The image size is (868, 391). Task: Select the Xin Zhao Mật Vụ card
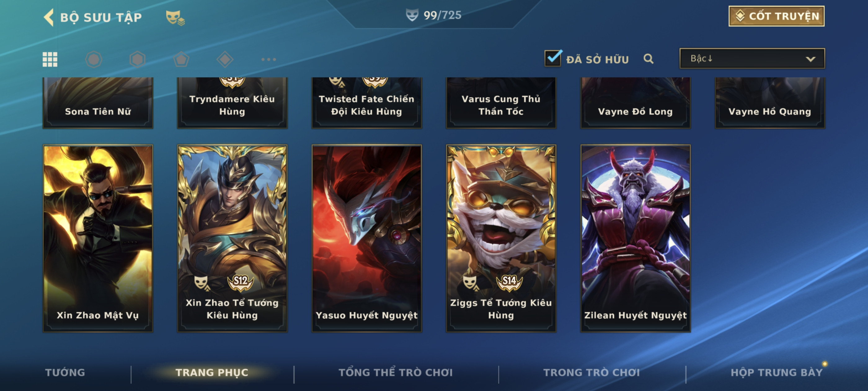tap(98, 238)
